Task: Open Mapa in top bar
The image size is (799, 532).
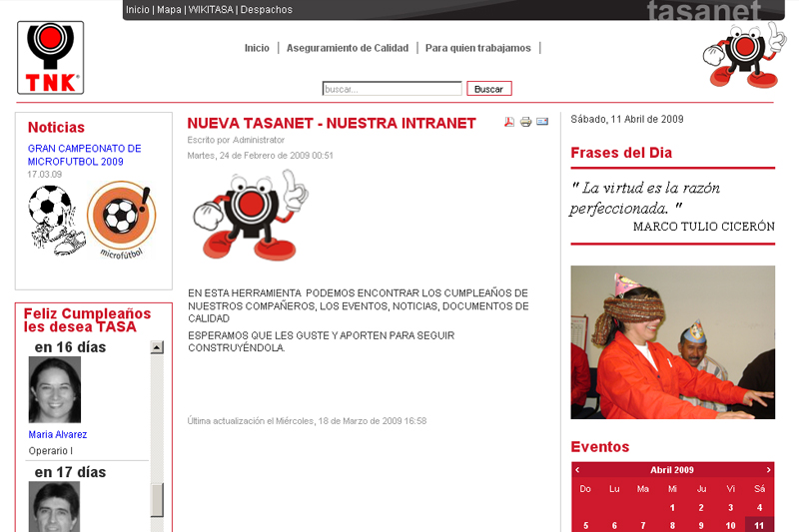Action: click(x=169, y=10)
